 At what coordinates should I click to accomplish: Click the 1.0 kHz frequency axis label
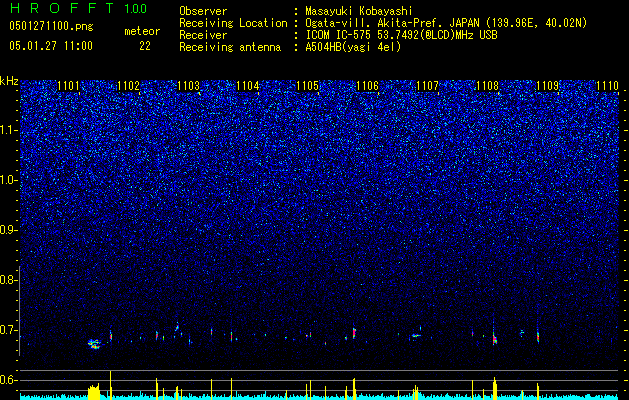pyautogui.click(x=9, y=181)
